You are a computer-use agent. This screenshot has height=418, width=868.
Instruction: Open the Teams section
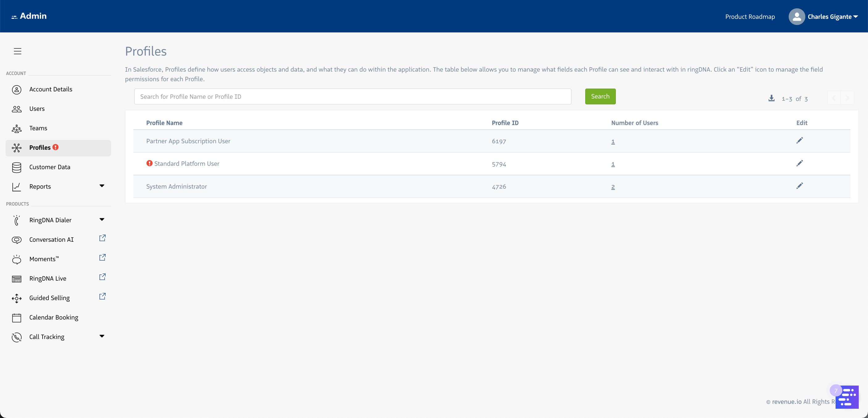click(x=38, y=128)
